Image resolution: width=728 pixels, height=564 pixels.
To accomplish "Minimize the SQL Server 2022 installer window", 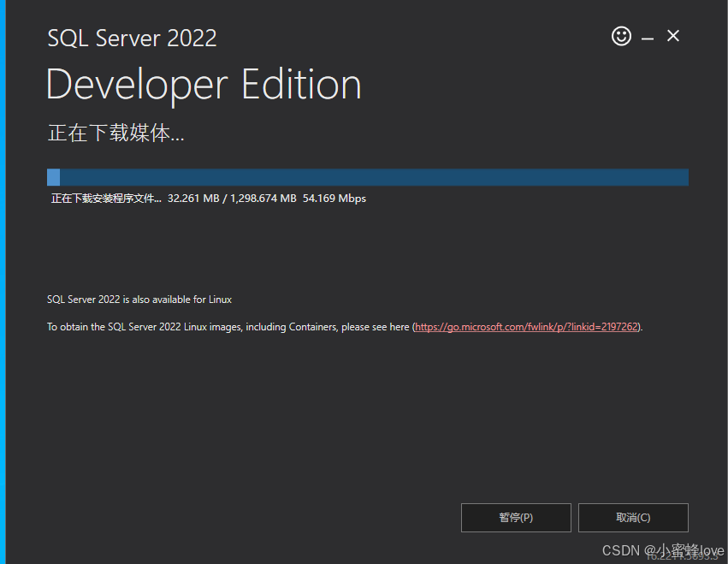I will pos(648,36).
